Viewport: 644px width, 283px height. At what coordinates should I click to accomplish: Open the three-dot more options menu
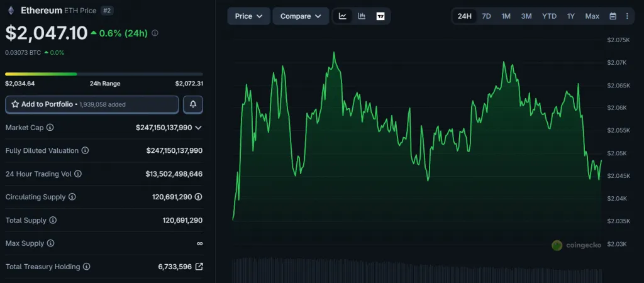[x=627, y=16]
